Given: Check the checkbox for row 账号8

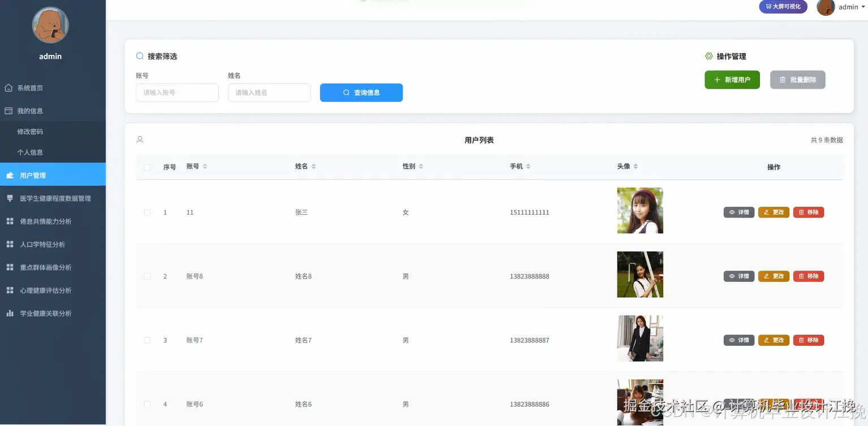Looking at the screenshot, I should click(148, 276).
